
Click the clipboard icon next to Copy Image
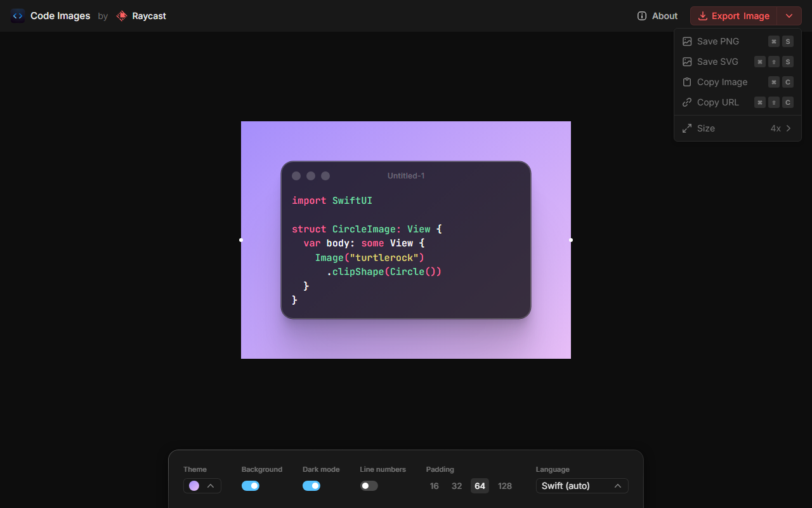click(x=687, y=82)
